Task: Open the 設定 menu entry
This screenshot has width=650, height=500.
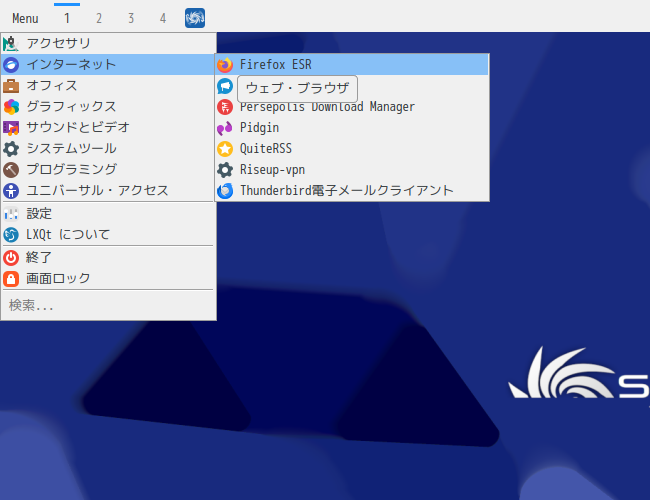Action: point(109,214)
